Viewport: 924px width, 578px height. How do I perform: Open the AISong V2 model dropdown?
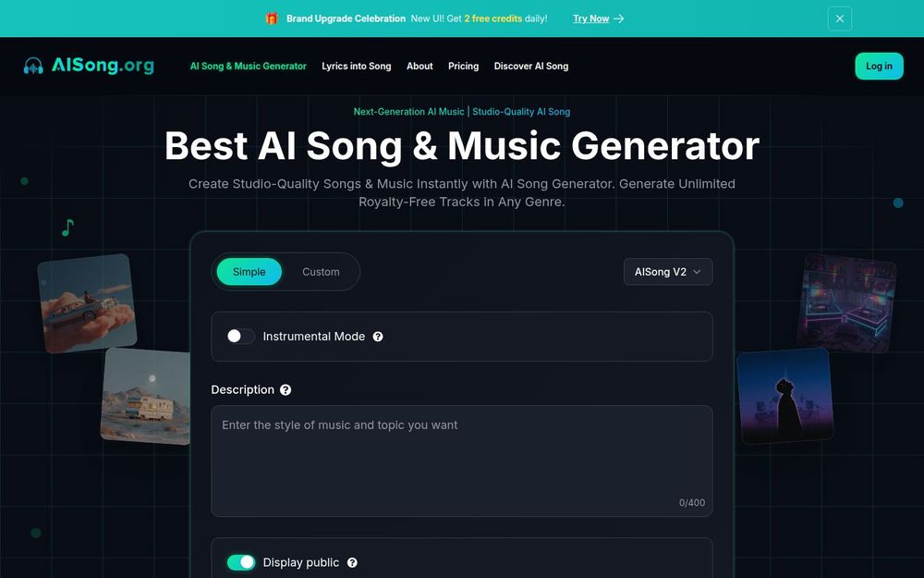click(x=668, y=272)
